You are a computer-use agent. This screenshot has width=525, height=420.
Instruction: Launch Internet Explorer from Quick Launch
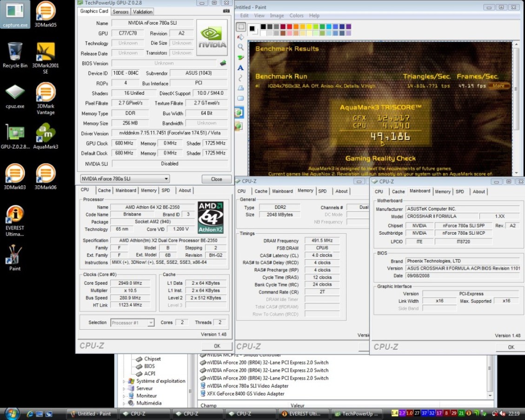coord(29,413)
